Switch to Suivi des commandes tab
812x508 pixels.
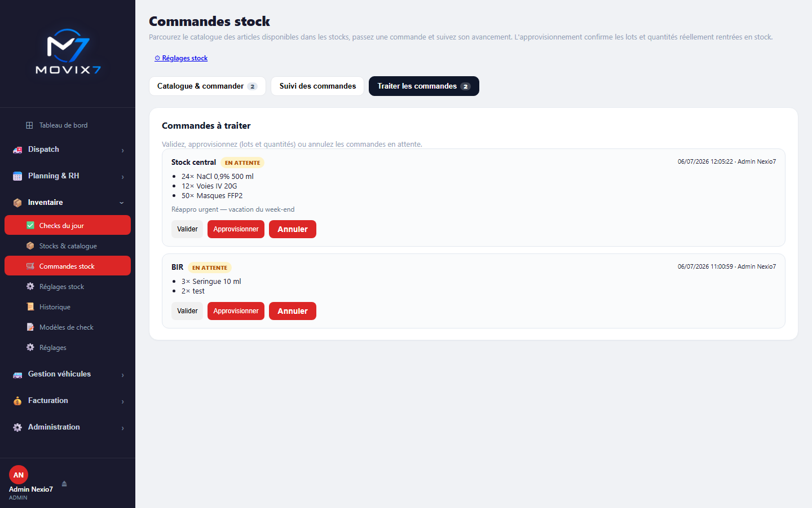pyautogui.click(x=317, y=86)
